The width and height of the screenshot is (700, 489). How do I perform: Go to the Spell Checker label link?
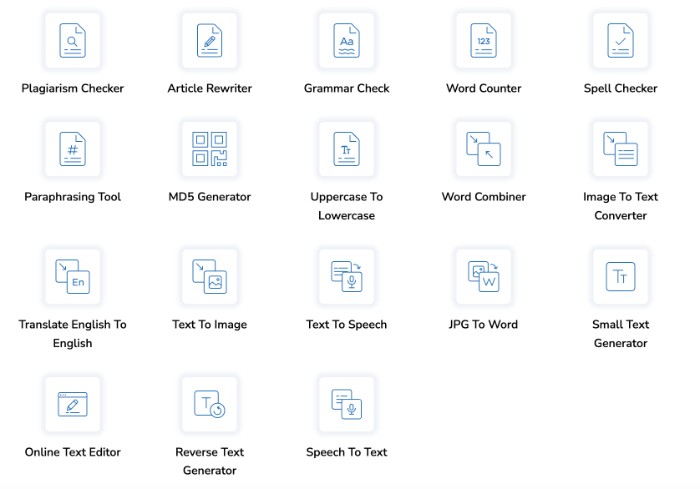(x=621, y=88)
